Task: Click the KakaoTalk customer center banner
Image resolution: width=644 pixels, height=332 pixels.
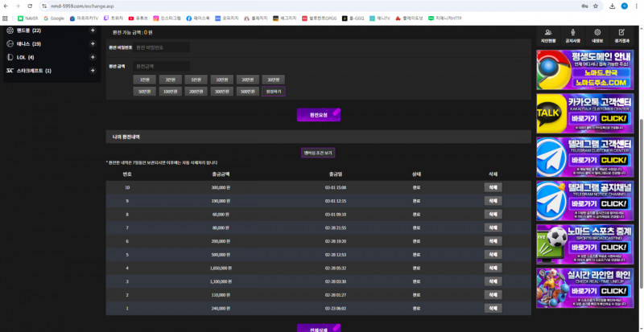Action: [x=584, y=111]
